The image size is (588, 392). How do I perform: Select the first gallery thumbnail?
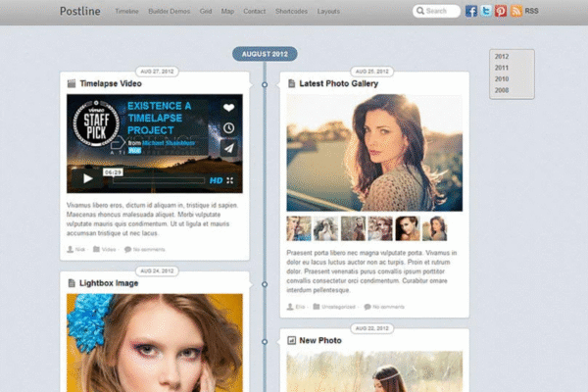point(299,228)
